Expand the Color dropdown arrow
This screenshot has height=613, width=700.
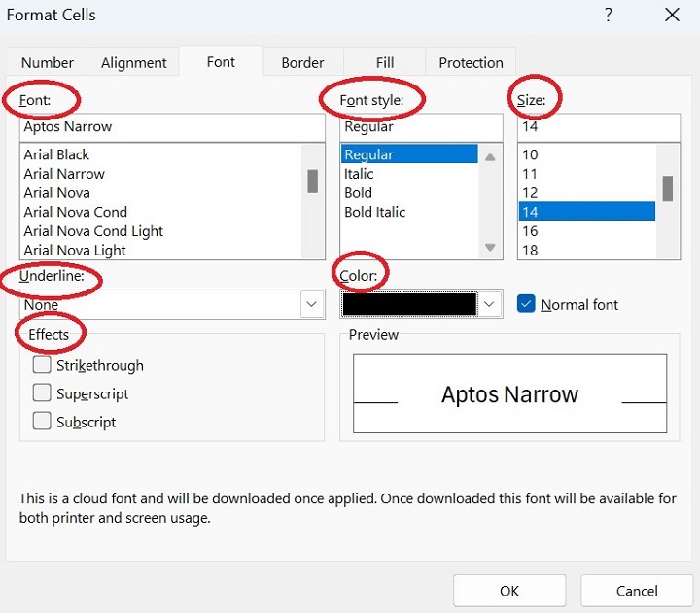point(490,304)
